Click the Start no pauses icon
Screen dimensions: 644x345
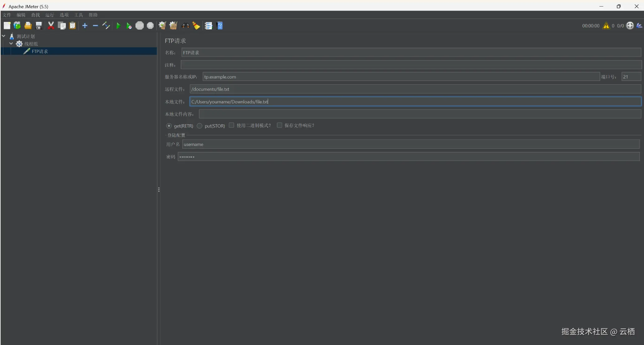(129, 26)
